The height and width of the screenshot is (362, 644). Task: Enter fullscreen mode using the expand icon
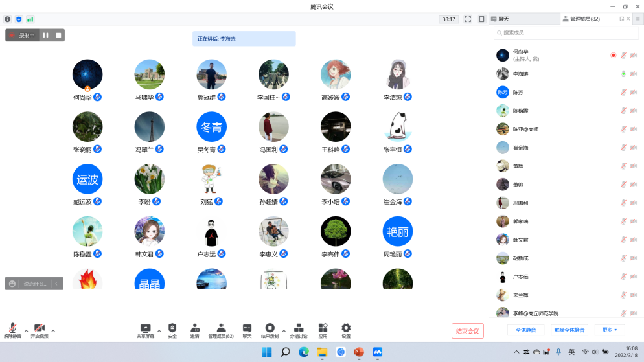pyautogui.click(x=468, y=19)
